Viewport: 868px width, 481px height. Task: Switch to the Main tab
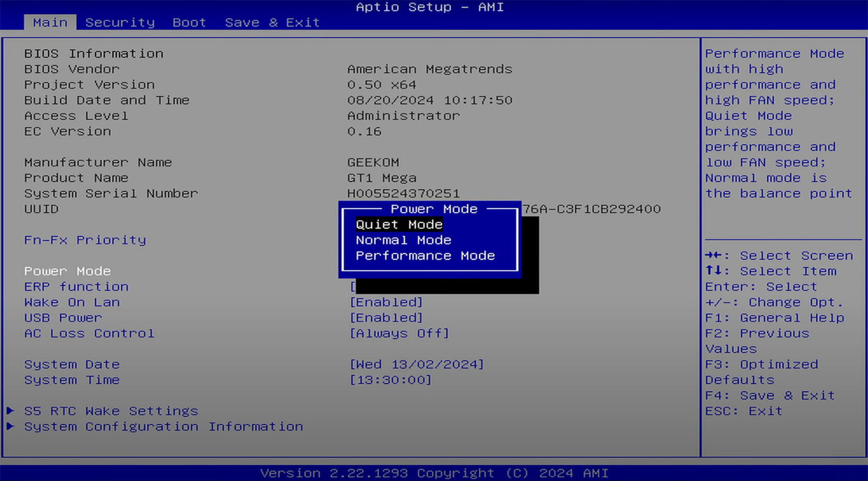pyautogui.click(x=50, y=23)
